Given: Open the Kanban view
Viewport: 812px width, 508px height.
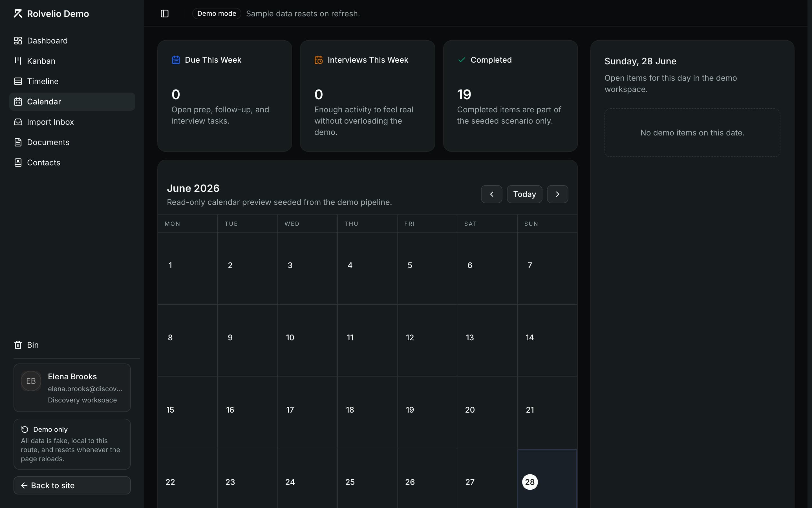Looking at the screenshot, I should pos(72,61).
